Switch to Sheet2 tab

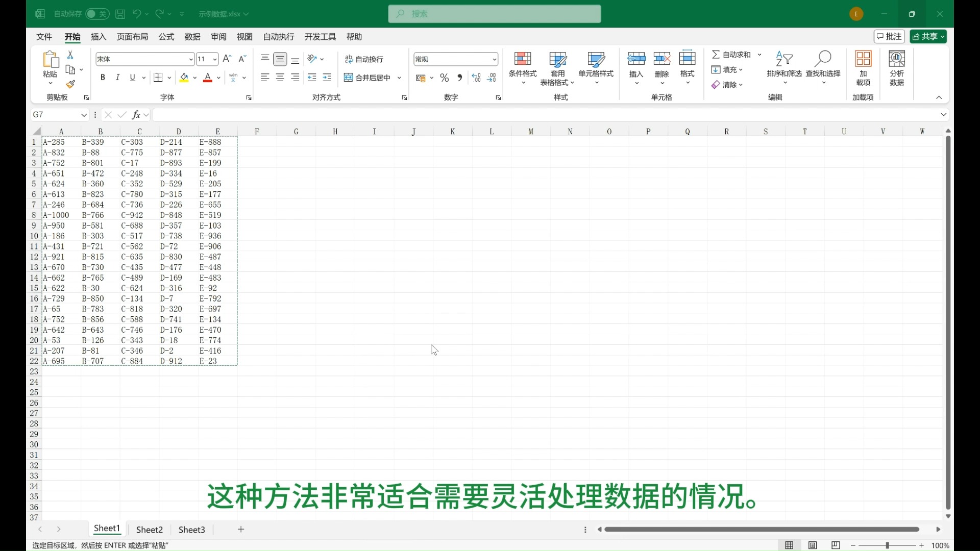click(x=149, y=530)
